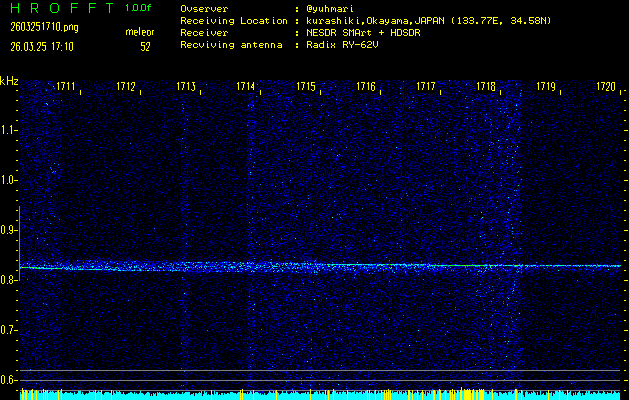Viewport: 629px width, 400px height.
Task: Click the HROFFT program title
Action: (62, 8)
